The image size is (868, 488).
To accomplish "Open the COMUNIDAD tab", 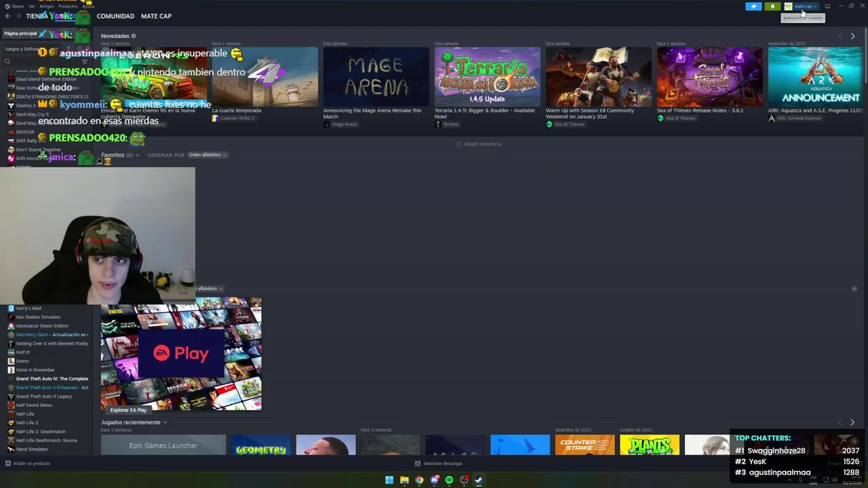I will (115, 16).
